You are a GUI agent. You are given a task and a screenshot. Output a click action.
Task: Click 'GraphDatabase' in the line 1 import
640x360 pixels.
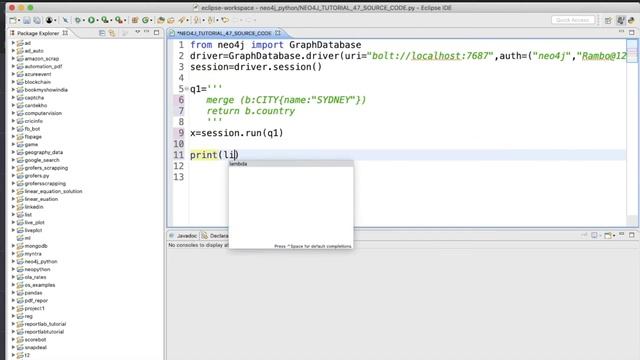coord(325,45)
